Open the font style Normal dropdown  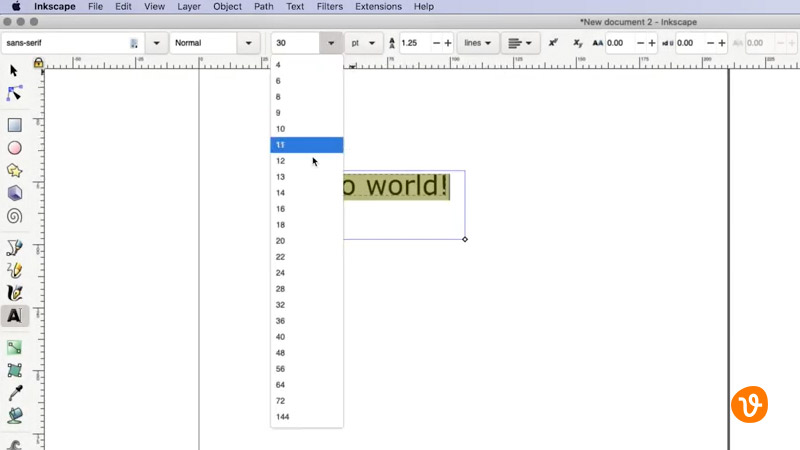coord(248,43)
